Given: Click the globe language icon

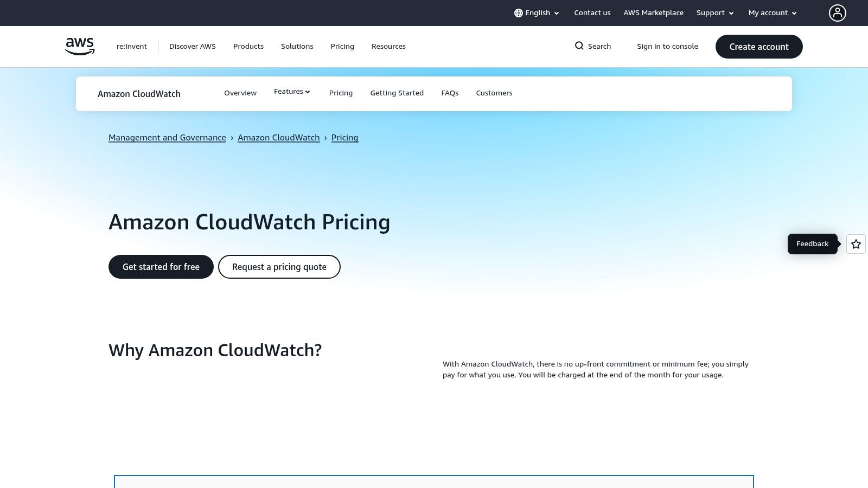Looking at the screenshot, I should [518, 13].
